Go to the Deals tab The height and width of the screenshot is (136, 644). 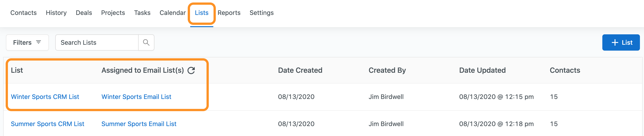click(x=84, y=13)
